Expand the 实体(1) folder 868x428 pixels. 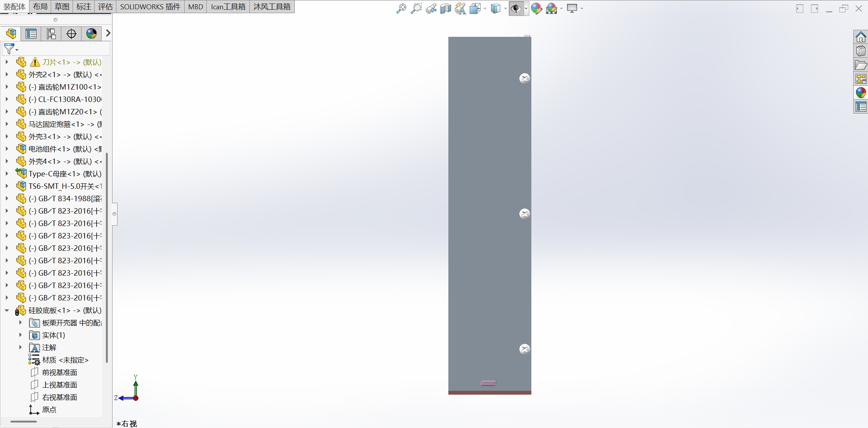21,335
